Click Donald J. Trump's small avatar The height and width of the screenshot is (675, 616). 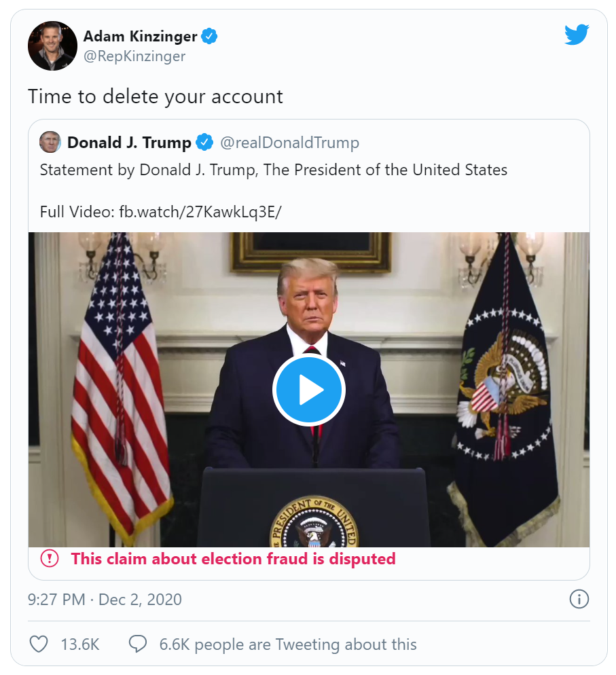50,143
